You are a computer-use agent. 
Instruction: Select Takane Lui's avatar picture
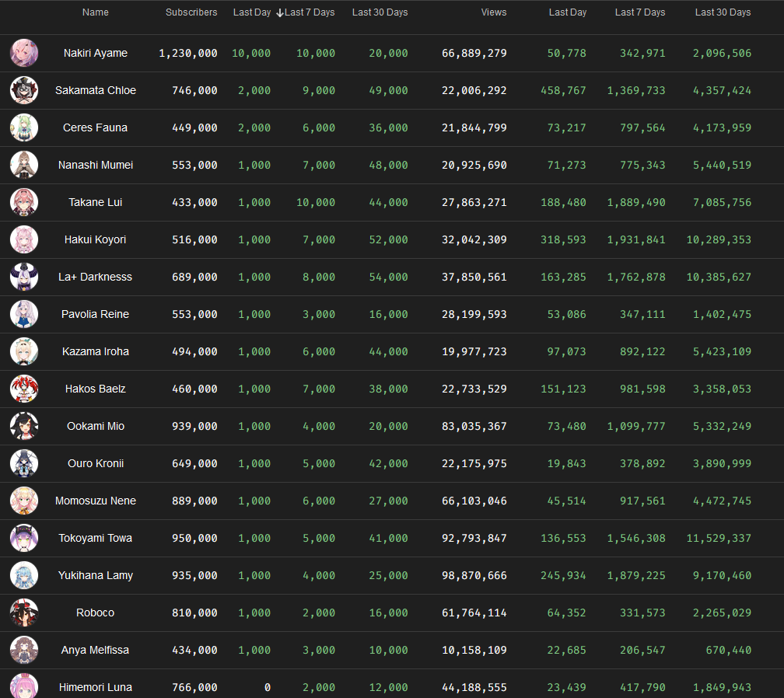click(24, 202)
